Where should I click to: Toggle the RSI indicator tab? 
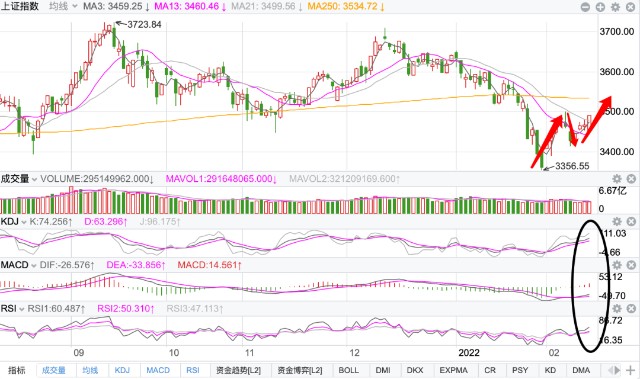click(193, 370)
